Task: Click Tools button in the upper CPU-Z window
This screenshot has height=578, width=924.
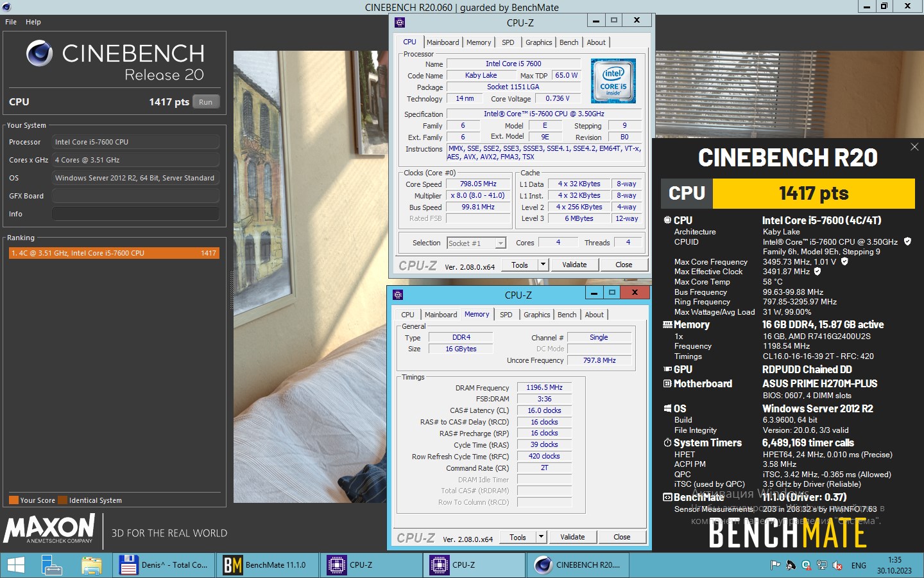Action: click(520, 265)
